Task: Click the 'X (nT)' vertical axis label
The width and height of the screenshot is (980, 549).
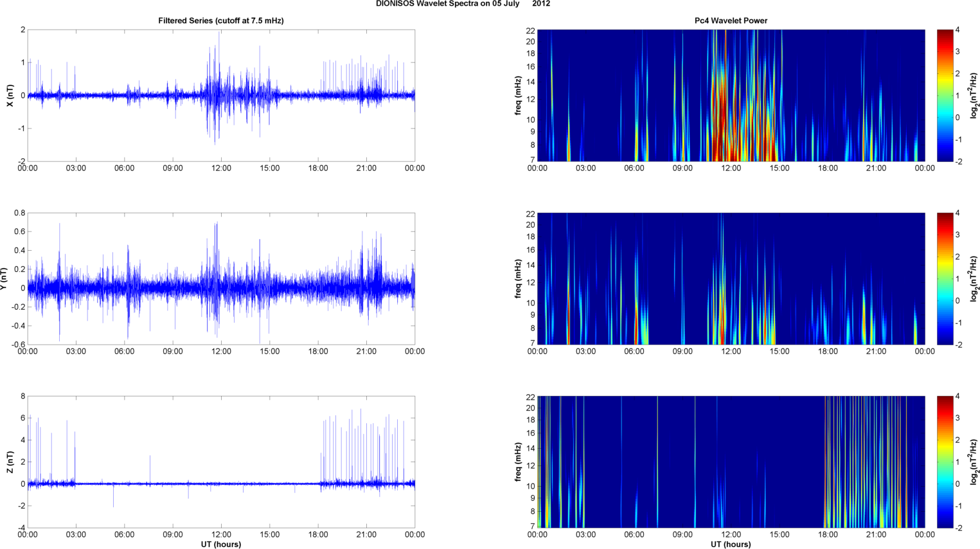Action: [x=10, y=95]
